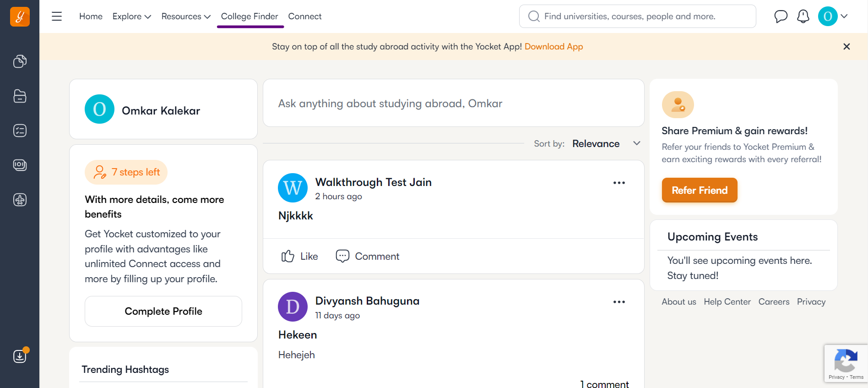
Task: Open options menu on Walkthrough Test Jain post
Action: [x=619, y=183]
